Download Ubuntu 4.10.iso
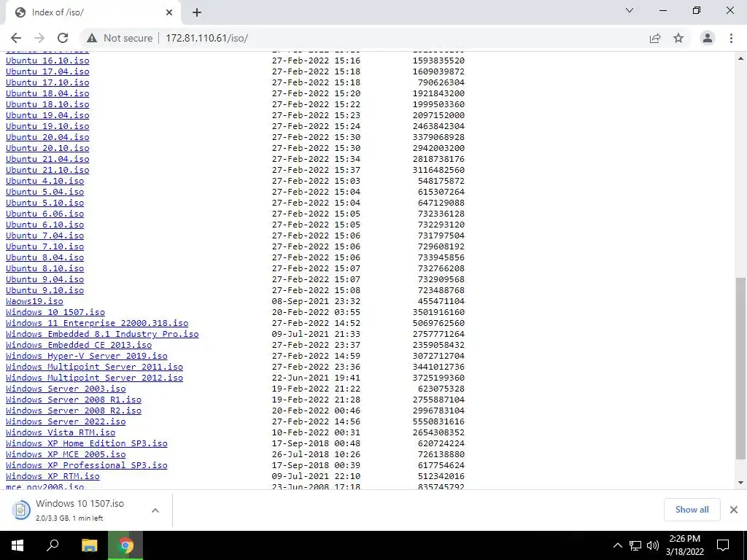 click(x=44, y=181)
